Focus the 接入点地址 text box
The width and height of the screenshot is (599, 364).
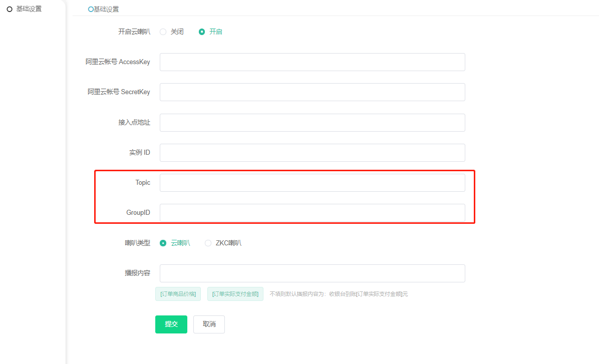pyautogui.click(x=312, y=123)
